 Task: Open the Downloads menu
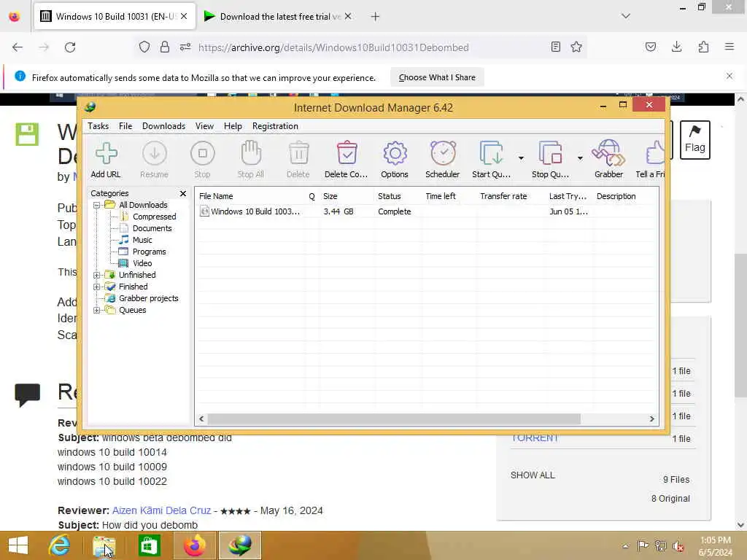point(164,126)
